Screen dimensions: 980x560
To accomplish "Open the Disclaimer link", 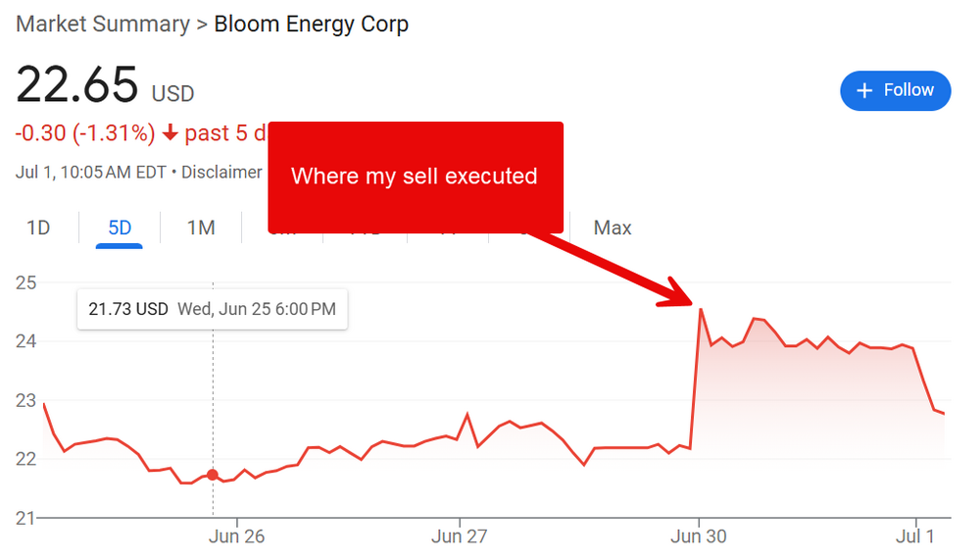I will coord(221,173).
